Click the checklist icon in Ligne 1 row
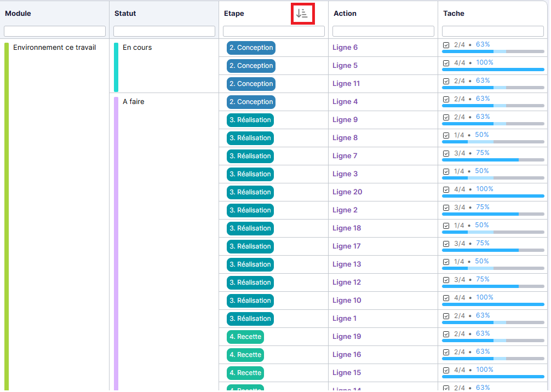The width and height of the screenshot is (551, 392). pos(446,316)
